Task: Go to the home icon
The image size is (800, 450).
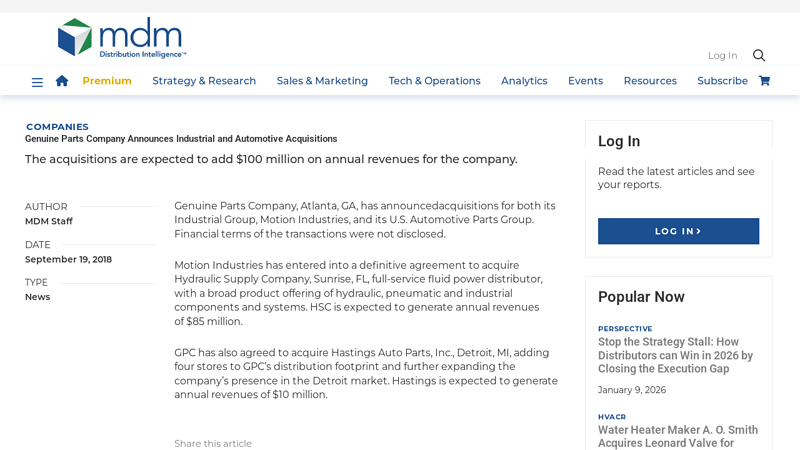Action: pyautogui.click(x=62, y=81)
